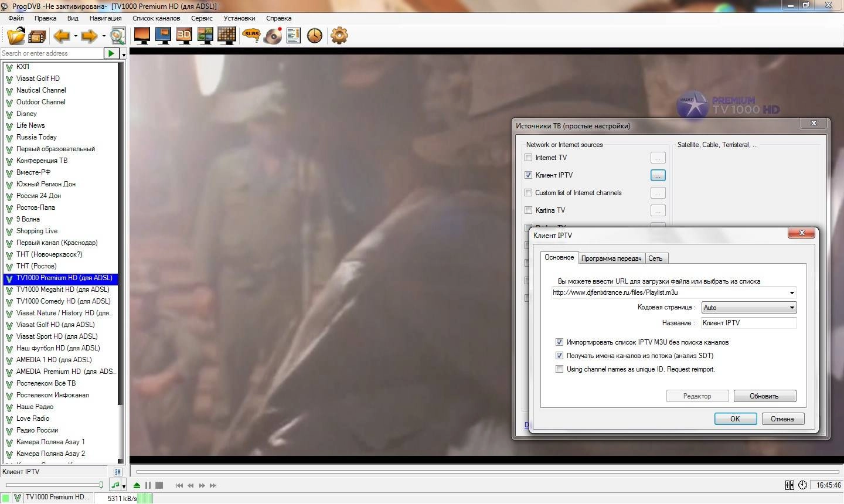Click Отмена in the Клиент IPTV dialog
844x504 pixels.
[782, 419]
